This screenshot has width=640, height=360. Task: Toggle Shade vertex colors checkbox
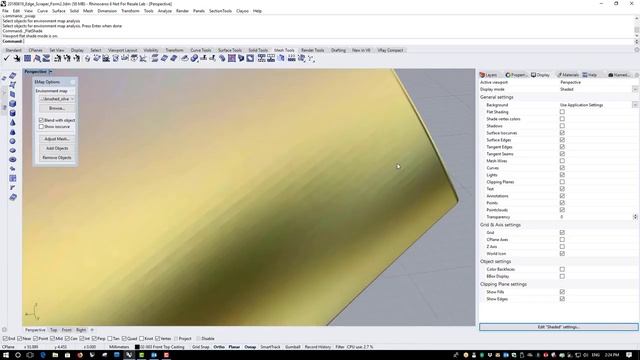pos(562,119)
